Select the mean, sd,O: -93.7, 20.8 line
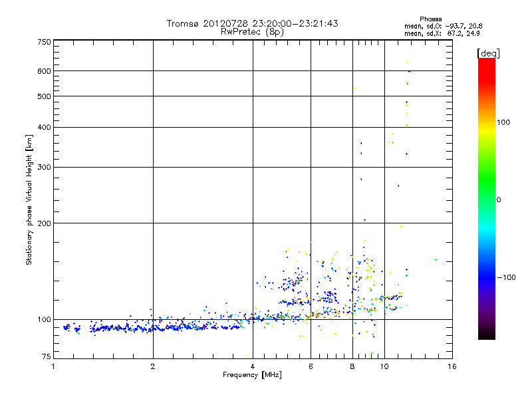 tap(443, 27)
